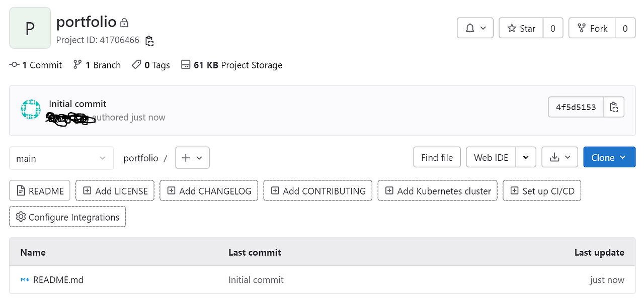This screenshot has height=300, width=644.
Task: Click the private repository lock icon
Action: pyautogui.click(x=124, y=22)
